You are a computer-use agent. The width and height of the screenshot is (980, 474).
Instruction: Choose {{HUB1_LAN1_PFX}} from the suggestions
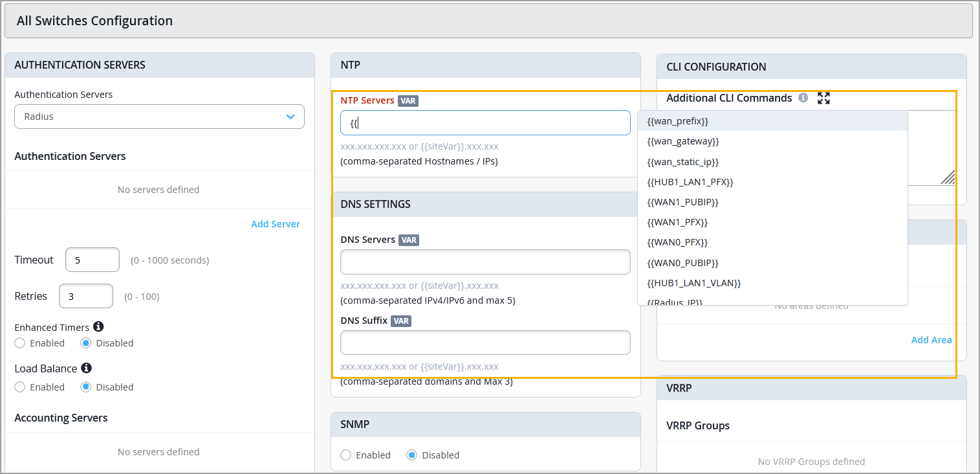(x=690, y=182)
